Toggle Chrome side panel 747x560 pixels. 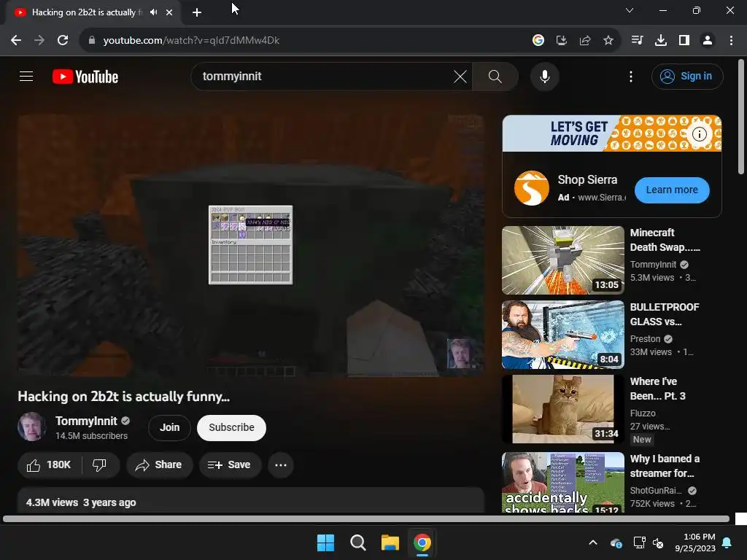pos(684,41)
